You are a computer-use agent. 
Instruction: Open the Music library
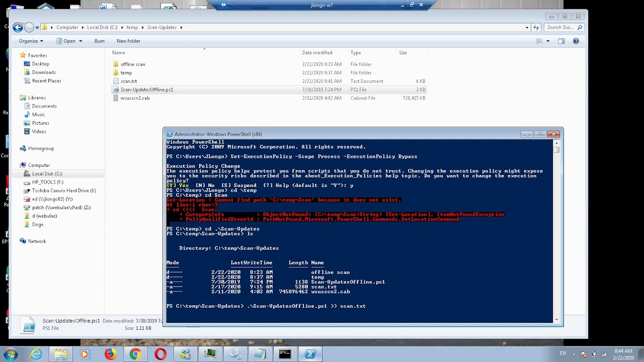(38, 115)
